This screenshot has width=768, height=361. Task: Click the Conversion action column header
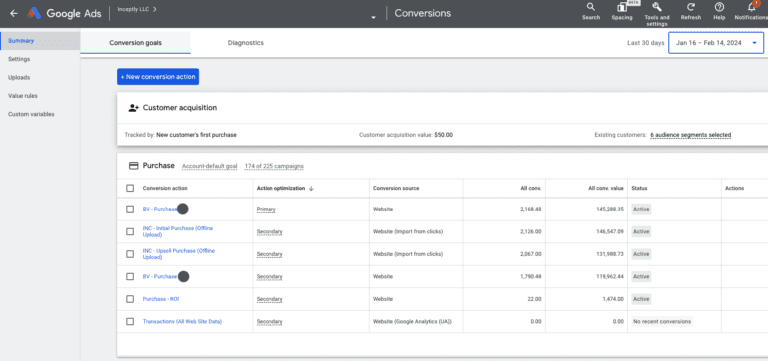point(165,189)
